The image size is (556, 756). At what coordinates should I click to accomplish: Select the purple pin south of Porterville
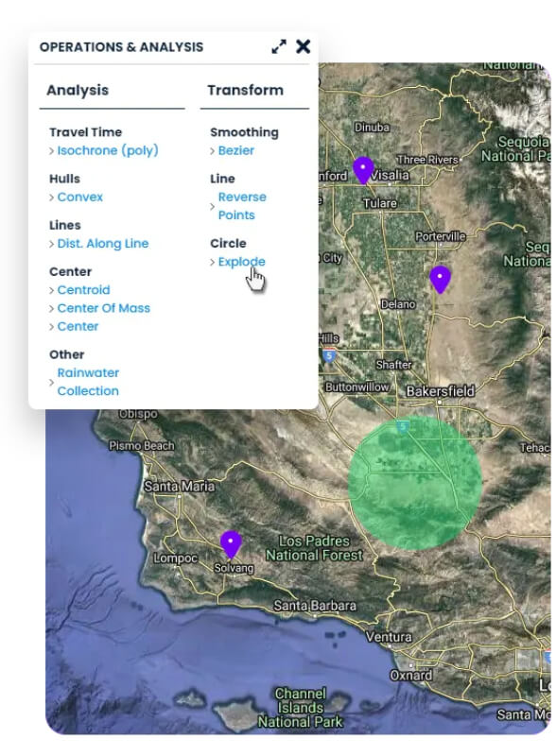click(440, 279)
